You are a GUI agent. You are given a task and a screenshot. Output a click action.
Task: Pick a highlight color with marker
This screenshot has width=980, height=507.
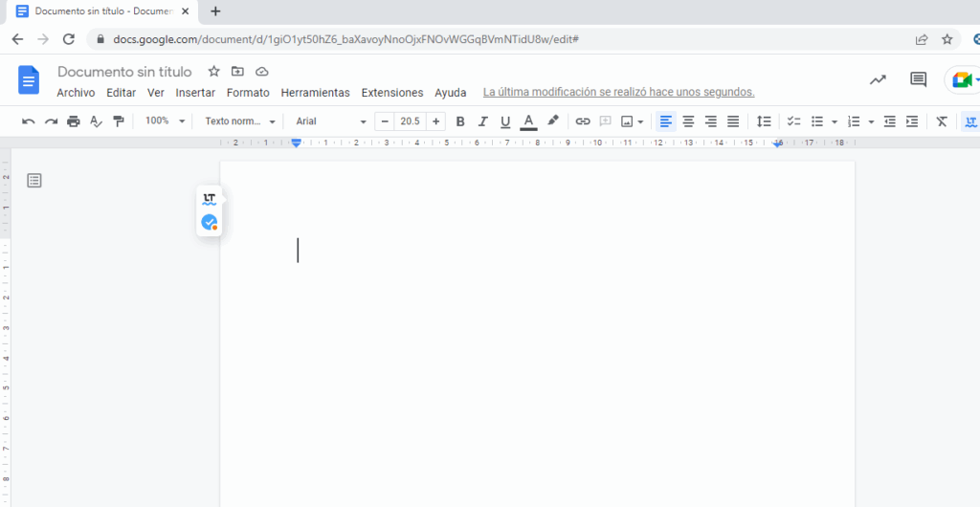(x=552, y=121)
